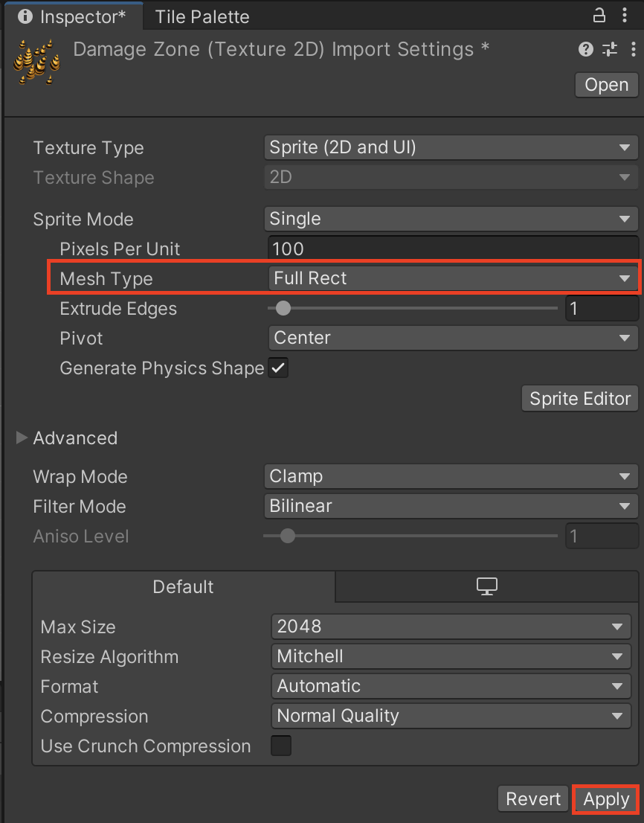Enable Use Crunch Compression checkbox

(281, 746)
